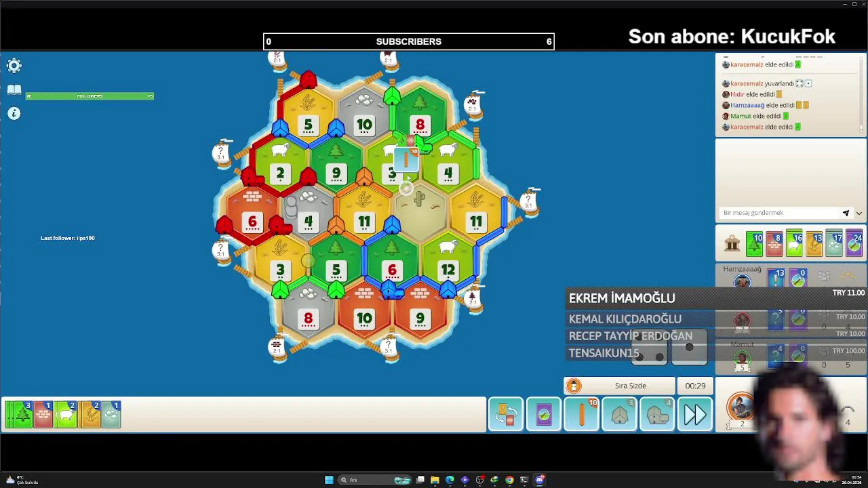
Task: Expand the chat options chevron
Action: pos(859,213)
